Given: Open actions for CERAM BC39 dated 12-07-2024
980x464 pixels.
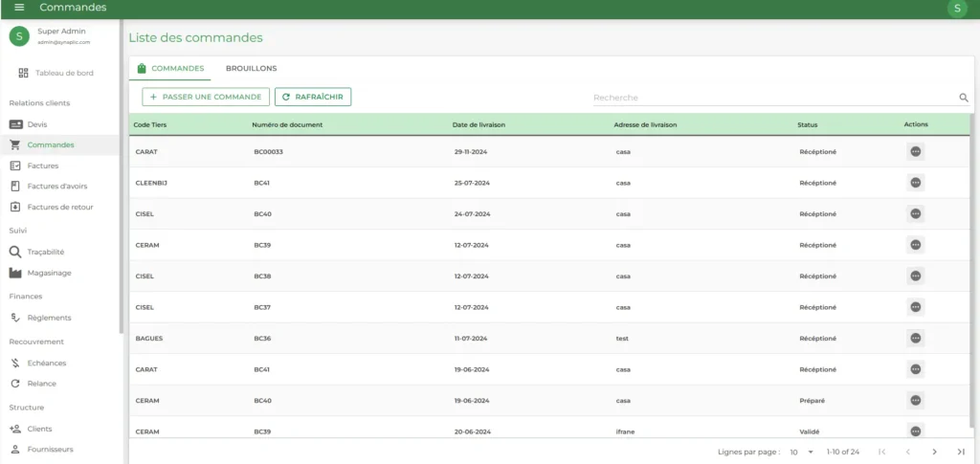Looking at the screenshot, I should pos(916,245).
